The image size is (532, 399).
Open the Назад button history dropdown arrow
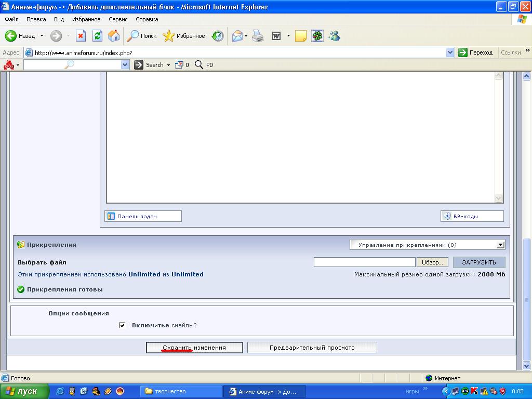(42, 36)
